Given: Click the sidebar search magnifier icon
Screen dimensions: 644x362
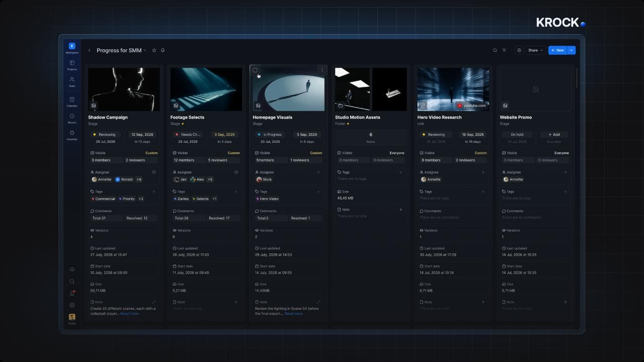Looking at the screenshot, I should pos(72,282).
